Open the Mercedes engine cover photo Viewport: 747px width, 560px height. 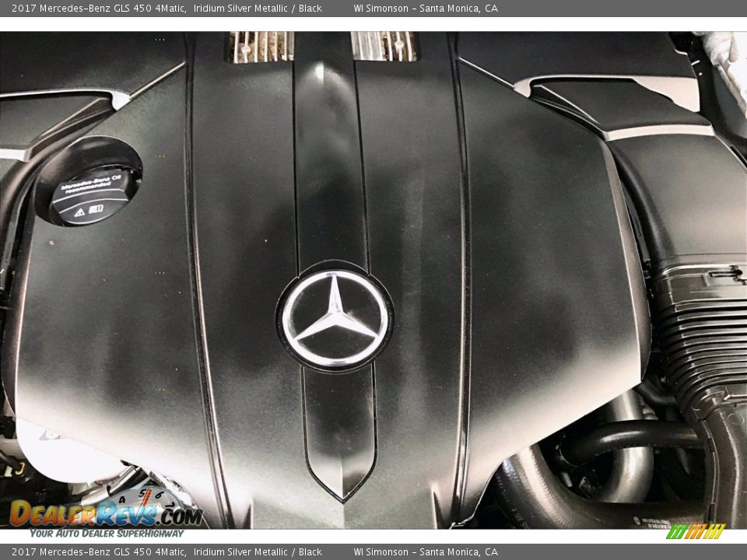point(373,280)
